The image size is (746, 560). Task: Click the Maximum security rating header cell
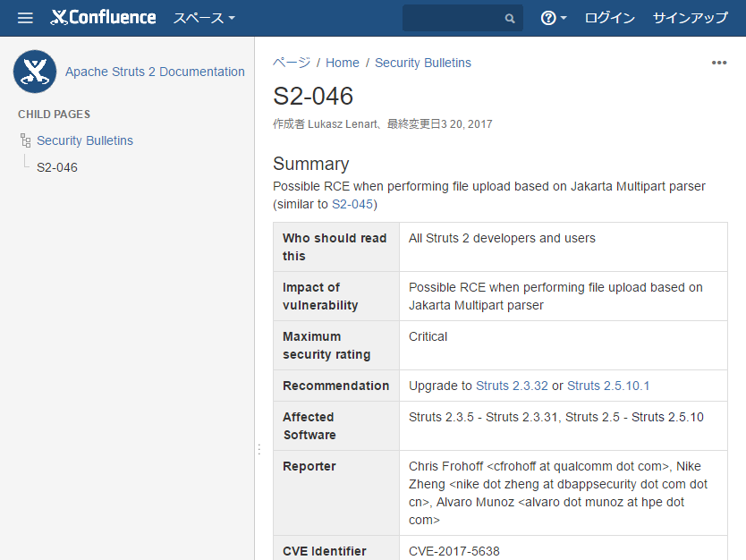336,345
